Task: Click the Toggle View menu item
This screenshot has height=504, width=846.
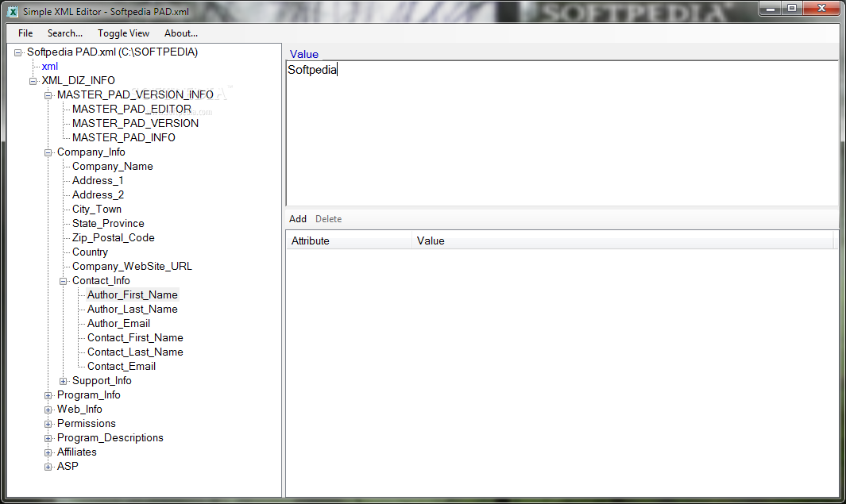Action: [124, 33]
